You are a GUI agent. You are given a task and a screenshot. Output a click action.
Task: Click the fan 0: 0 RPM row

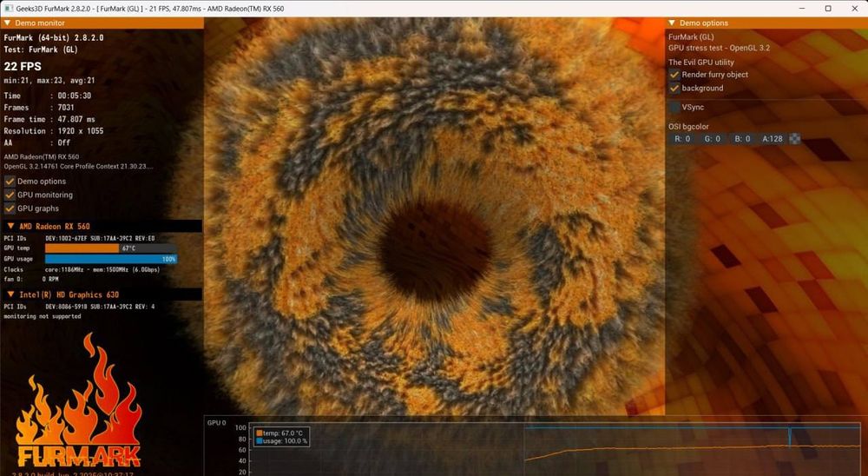[x=31, y=280]
